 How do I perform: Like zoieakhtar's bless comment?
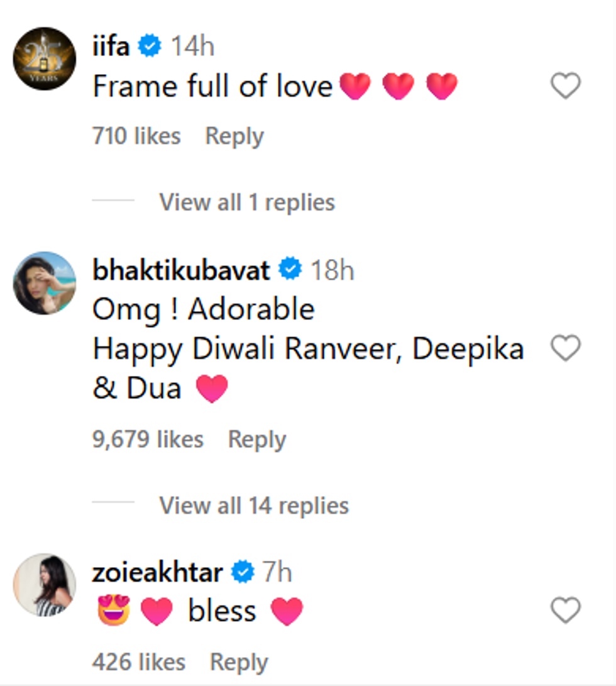click(x=565, y=611)
